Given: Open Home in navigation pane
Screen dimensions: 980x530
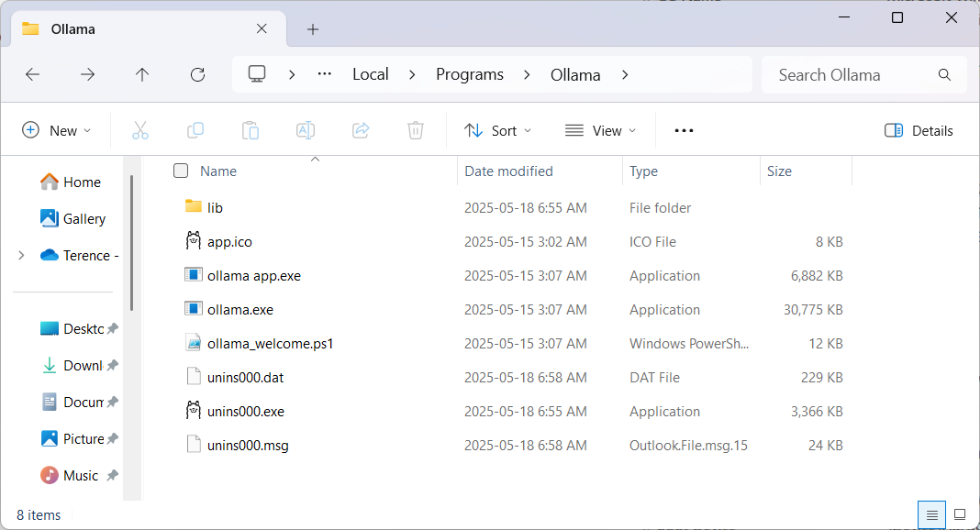Looking at the screenshot, I should (x=70, y=182).
